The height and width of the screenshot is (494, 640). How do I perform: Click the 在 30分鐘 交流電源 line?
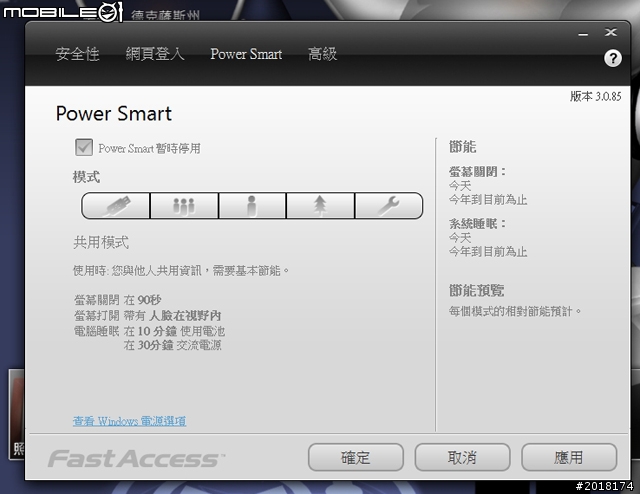(x=172, y=345)
